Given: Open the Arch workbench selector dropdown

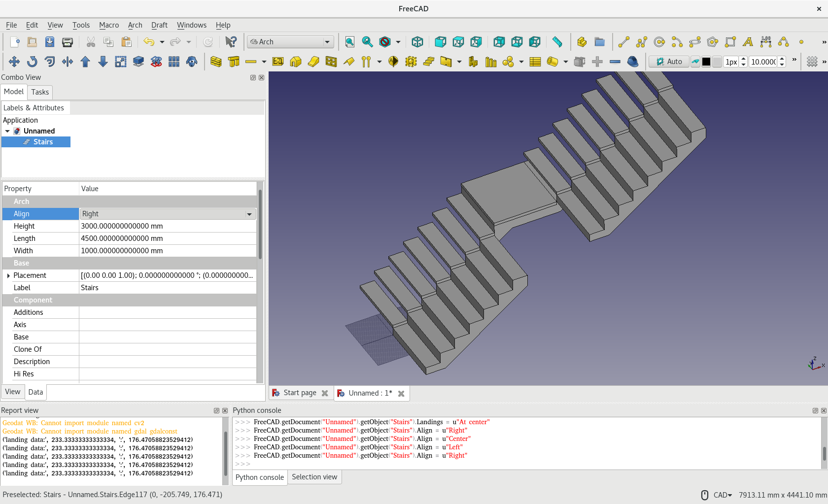Looking at the screenshot, I should pos(290,42).
